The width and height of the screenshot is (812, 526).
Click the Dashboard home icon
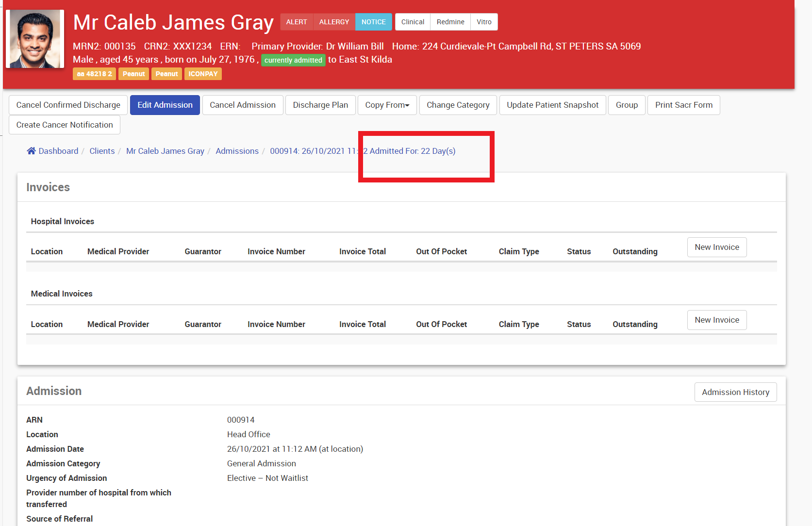31,151
